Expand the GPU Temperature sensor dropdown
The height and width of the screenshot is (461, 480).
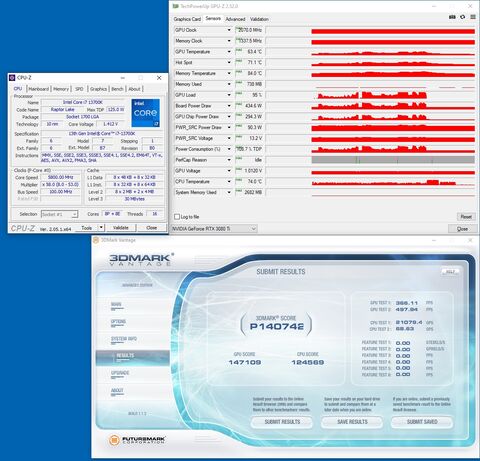(229, 52)
